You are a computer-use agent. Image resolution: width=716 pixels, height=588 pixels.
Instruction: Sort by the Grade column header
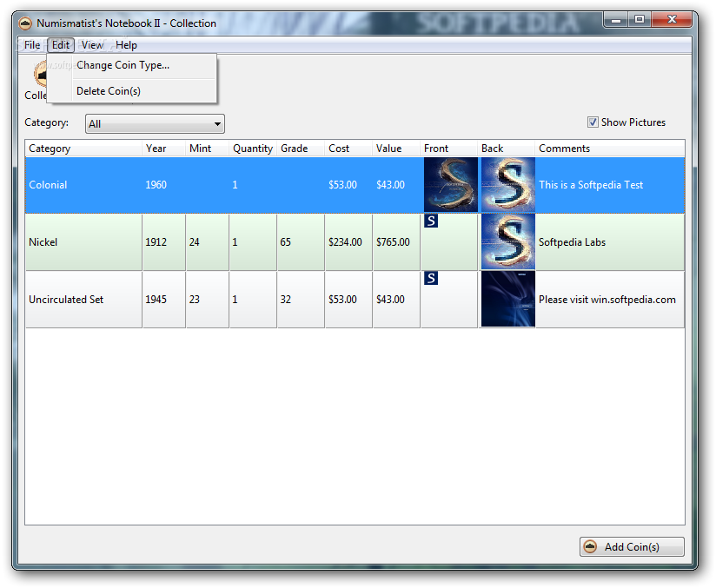[301, 149]
